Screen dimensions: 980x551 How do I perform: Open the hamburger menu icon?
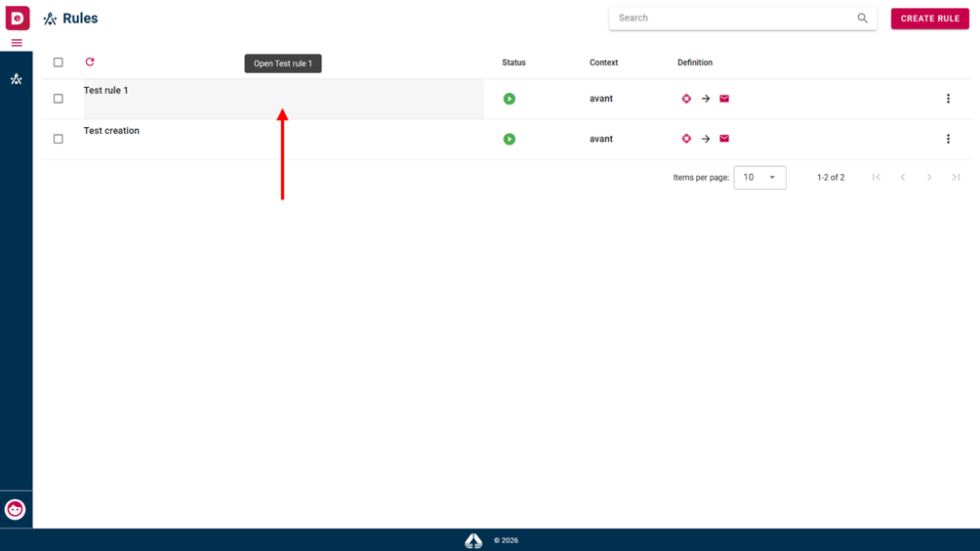(x=17, y=43)
